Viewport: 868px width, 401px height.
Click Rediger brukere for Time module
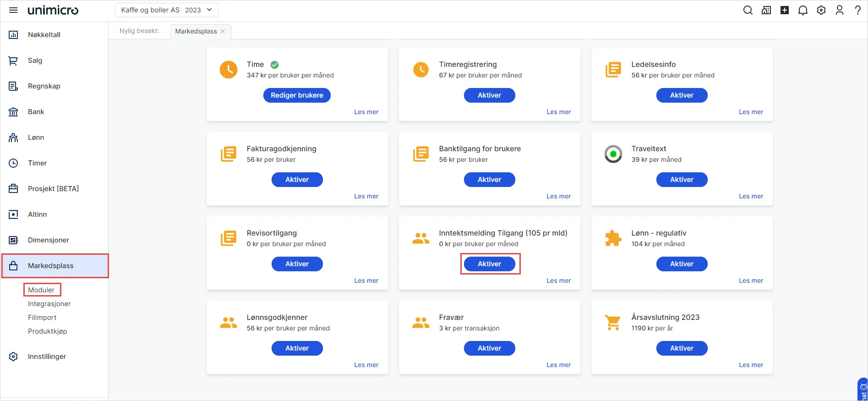(x=297, y=95)
